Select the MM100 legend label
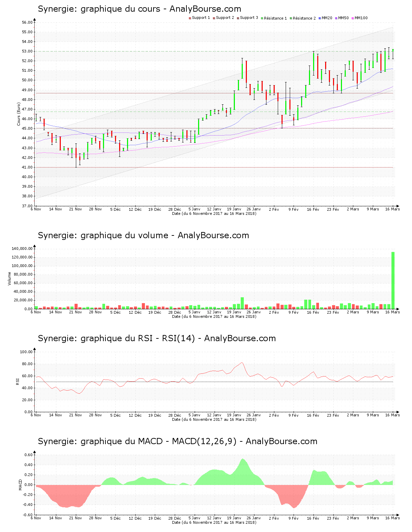The image size is (412, 532). click(x=361, y=18)
